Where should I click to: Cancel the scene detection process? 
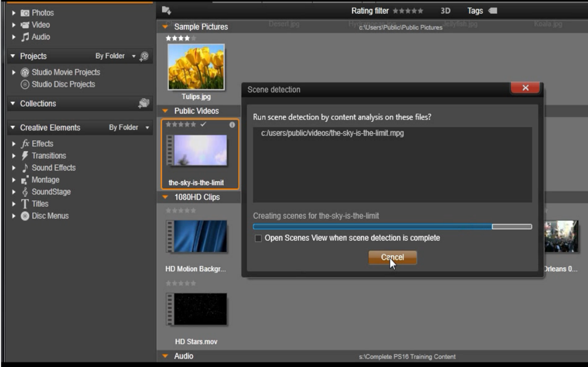pyautogui.click(x=392, y=257)
